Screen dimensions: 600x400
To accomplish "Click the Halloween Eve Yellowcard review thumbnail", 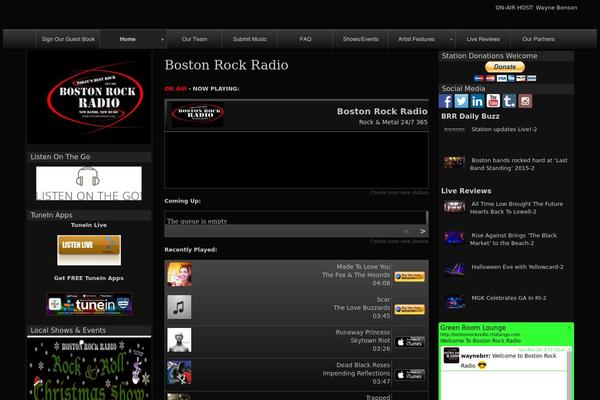I will [x=454, y=269].
